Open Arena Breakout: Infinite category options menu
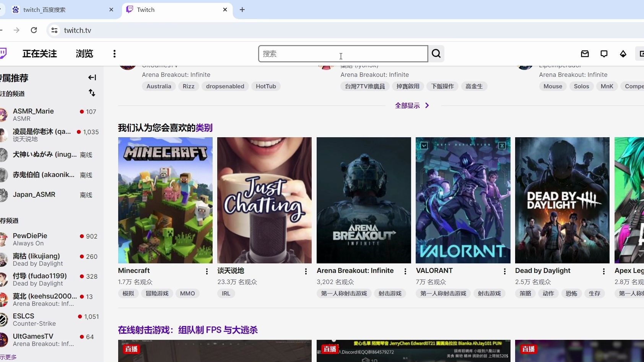 point(405,271)
